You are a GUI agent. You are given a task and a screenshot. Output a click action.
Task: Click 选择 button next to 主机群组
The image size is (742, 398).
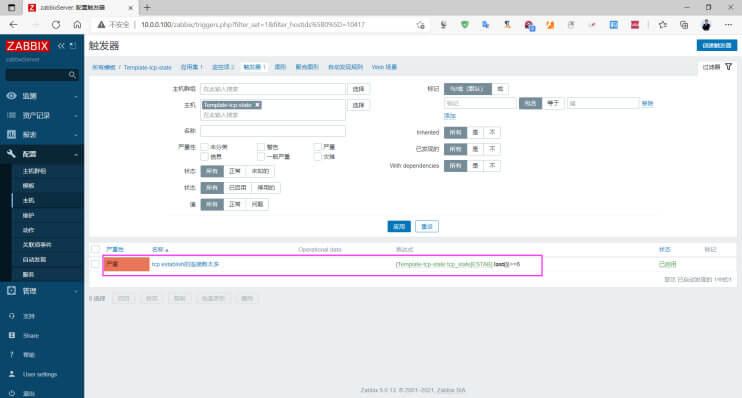click(358, 89)
